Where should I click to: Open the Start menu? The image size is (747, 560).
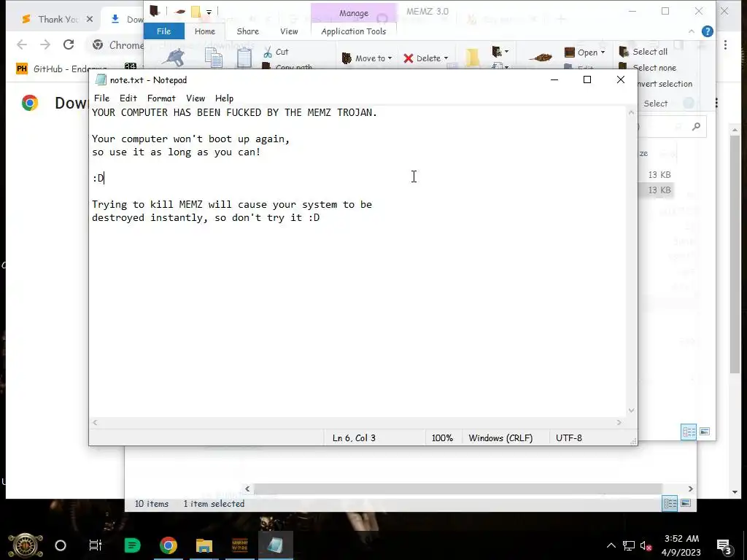pyautogui.click(x=26, y=545)
